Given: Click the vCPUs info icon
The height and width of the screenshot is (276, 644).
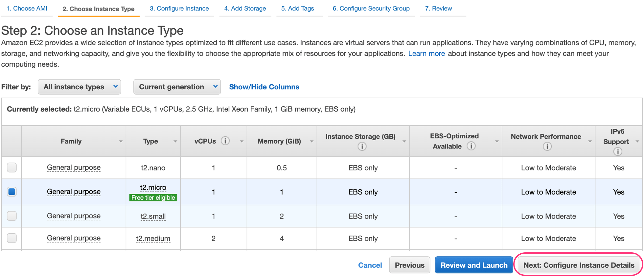Looking at the screenshot, I should 225,141.
